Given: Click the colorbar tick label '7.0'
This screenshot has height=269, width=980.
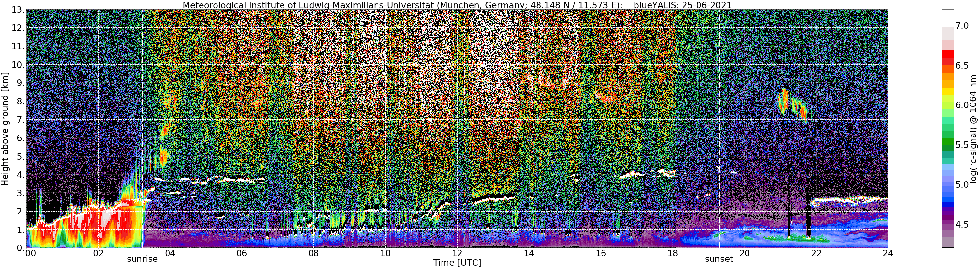Looking at the screenshot, I should 962,26.
